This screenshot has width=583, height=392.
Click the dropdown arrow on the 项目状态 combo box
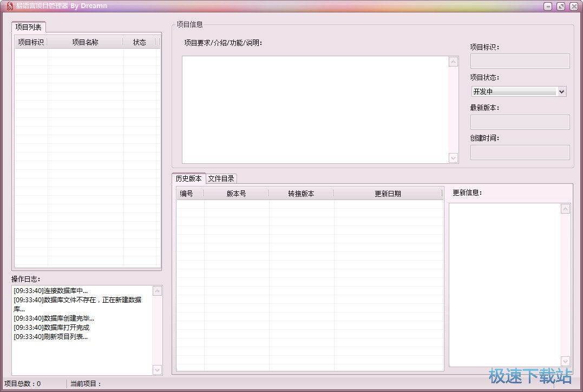(561, 91)
